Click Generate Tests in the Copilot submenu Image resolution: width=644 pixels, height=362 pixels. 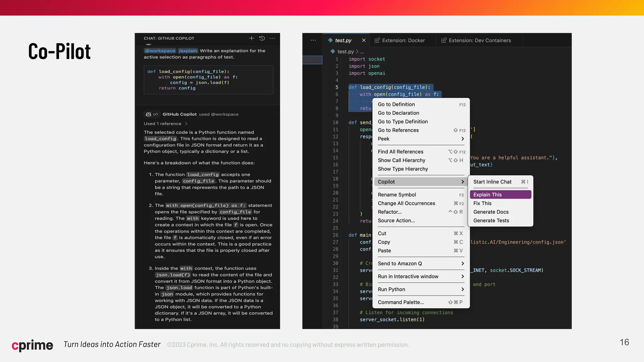click(491, 221)
